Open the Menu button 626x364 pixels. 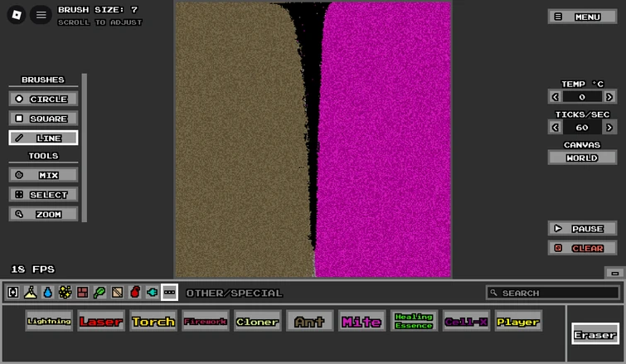582,17
